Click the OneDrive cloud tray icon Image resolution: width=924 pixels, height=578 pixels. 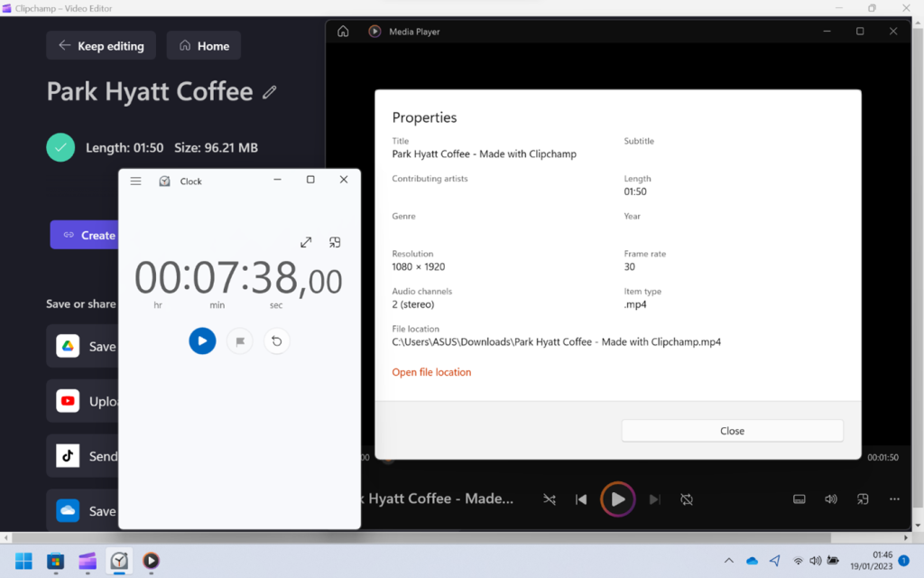point(752,561)
